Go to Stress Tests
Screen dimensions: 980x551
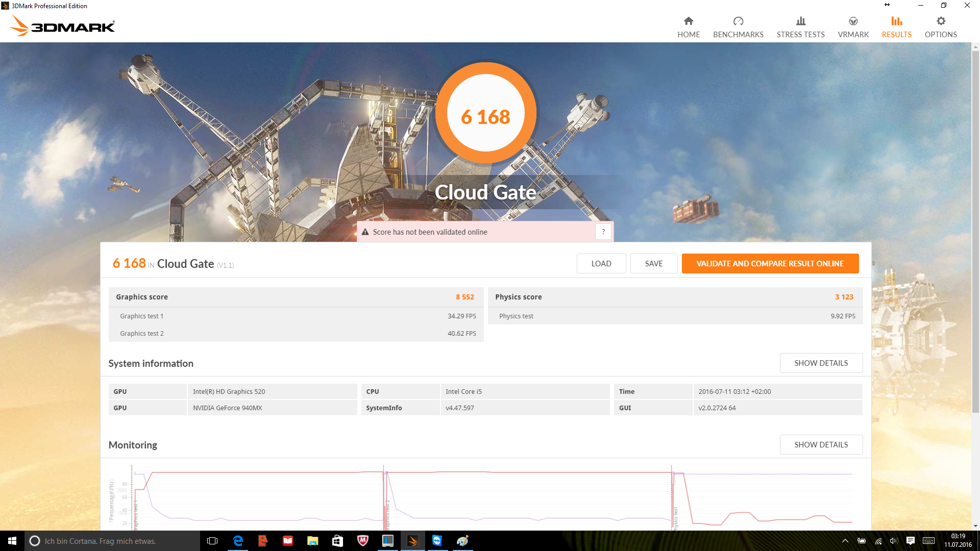point(800,27)
